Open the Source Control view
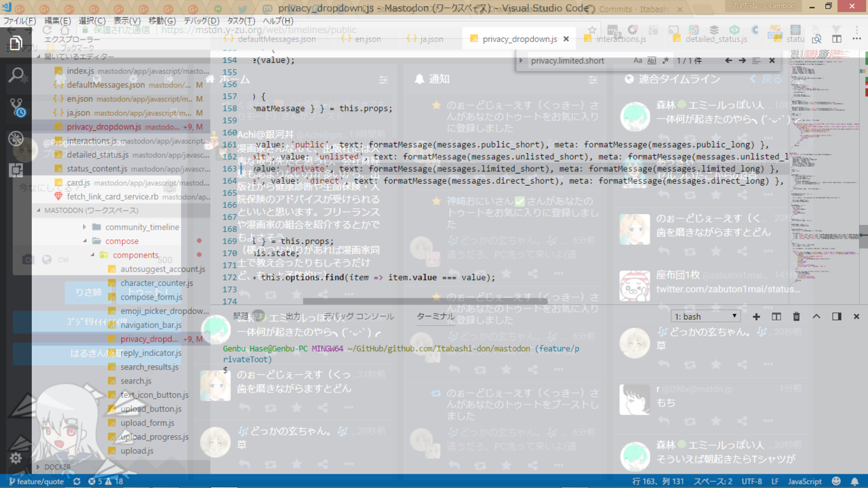868x488 pixels. click(x=16, y=106)
